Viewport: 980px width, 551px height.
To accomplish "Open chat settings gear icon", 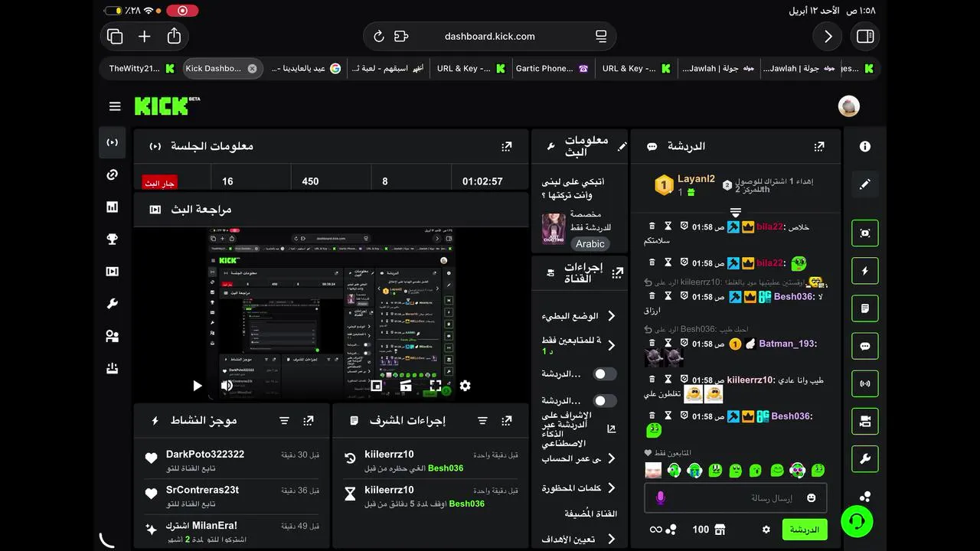I will click(x=766, y=530).
